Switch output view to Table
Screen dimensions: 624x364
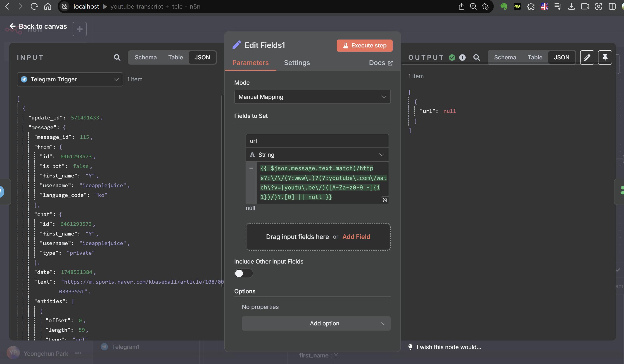pos(535,57)
